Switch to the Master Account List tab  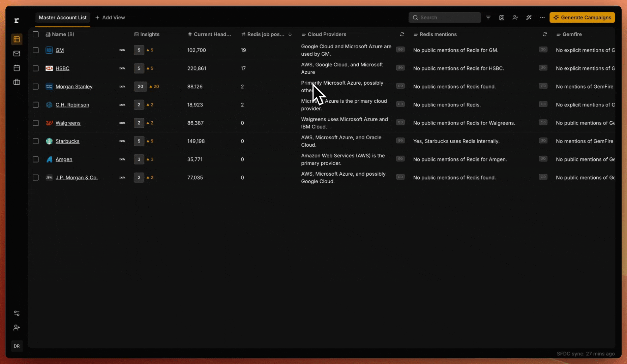point(62,18)
